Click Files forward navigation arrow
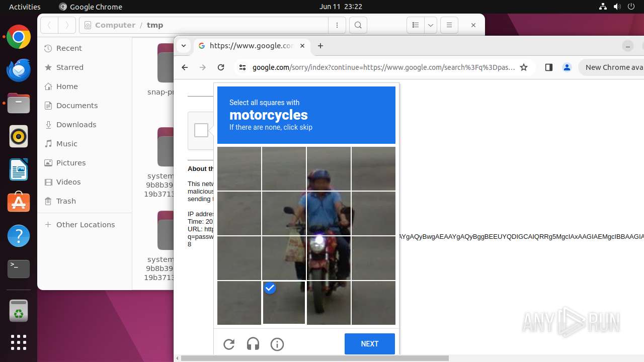644x362 pixels. point(67,25)
